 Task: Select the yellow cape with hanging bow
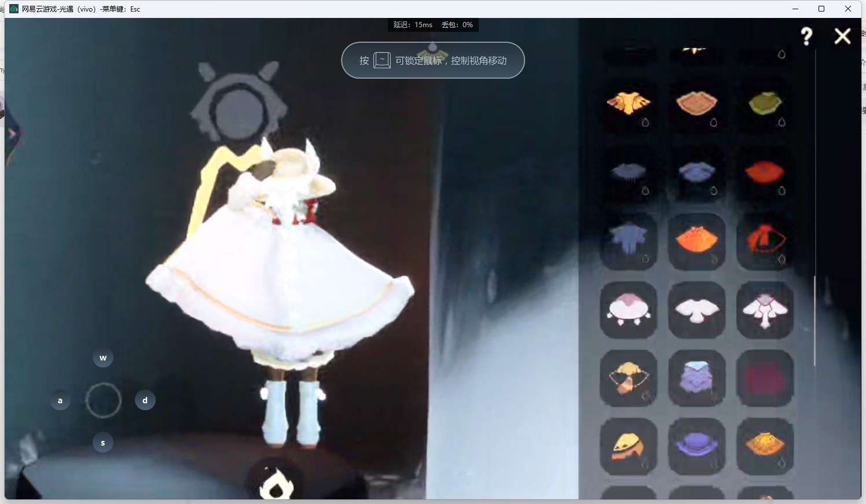(629, 378)
